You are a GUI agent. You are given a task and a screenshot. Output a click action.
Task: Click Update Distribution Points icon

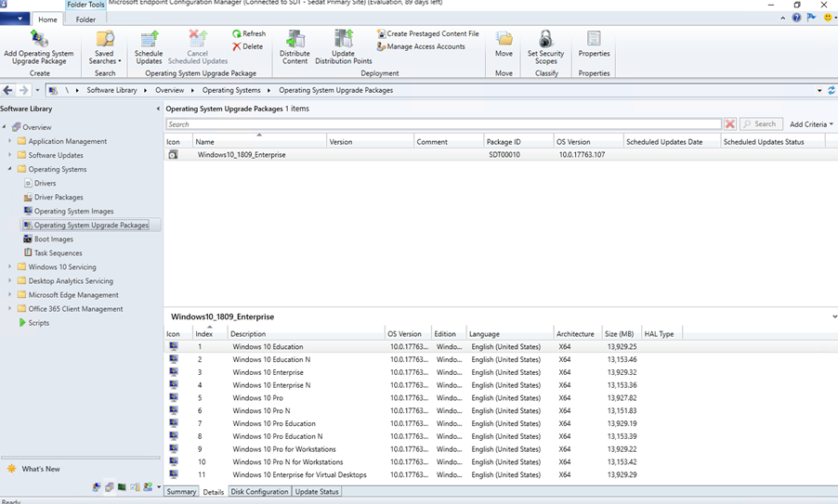[344, 39]
